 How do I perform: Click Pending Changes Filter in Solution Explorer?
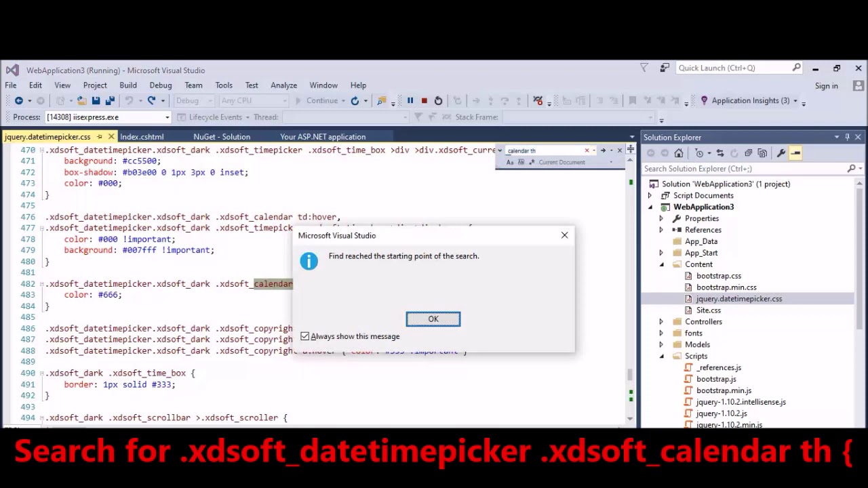pyautogui.click(x=699, y=153)
